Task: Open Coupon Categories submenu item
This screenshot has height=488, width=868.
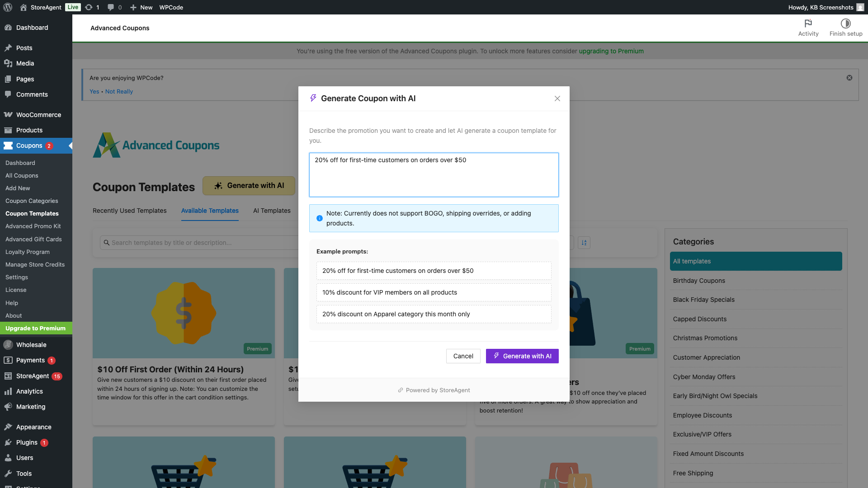Action: tap(32, 201)
